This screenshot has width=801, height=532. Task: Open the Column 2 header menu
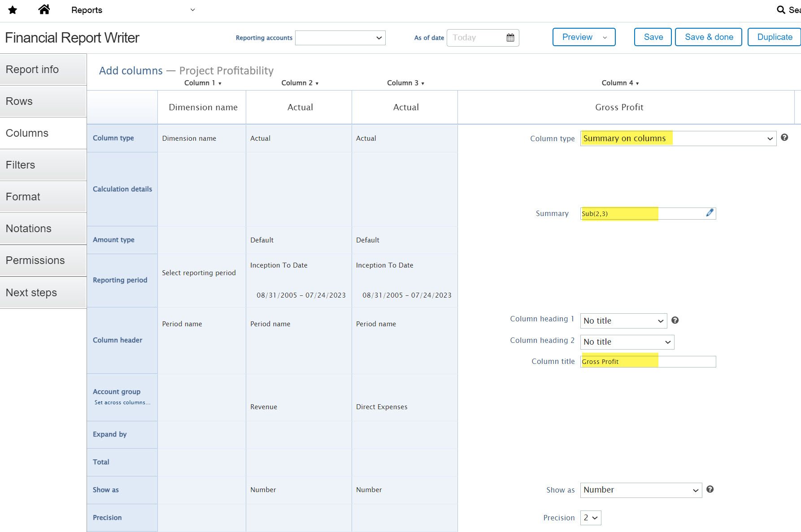point(300,83)
